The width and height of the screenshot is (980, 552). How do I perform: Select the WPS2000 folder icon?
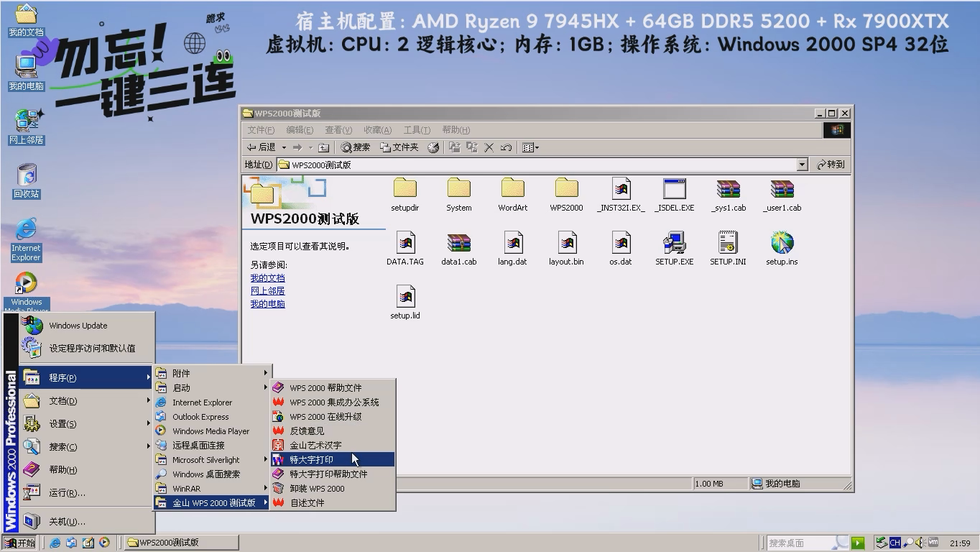tap(566, 189)
